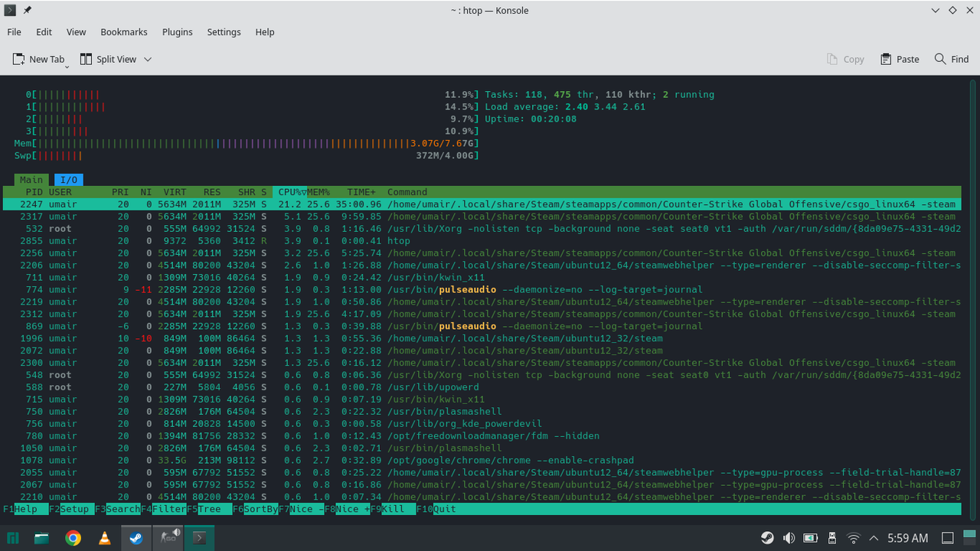This screenshot has width=980, height=551.
Task: Select the Xorg process row PID 532
Action: coord(482,229)
